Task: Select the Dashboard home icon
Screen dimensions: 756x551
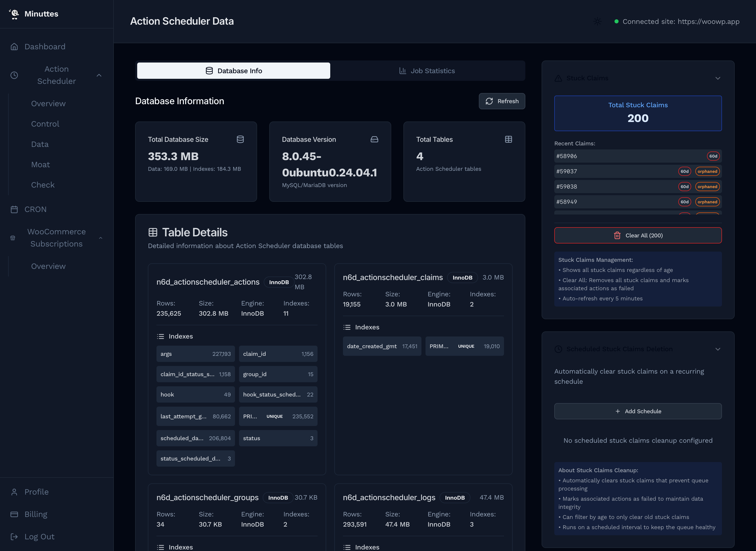Action: pos(14,46)
